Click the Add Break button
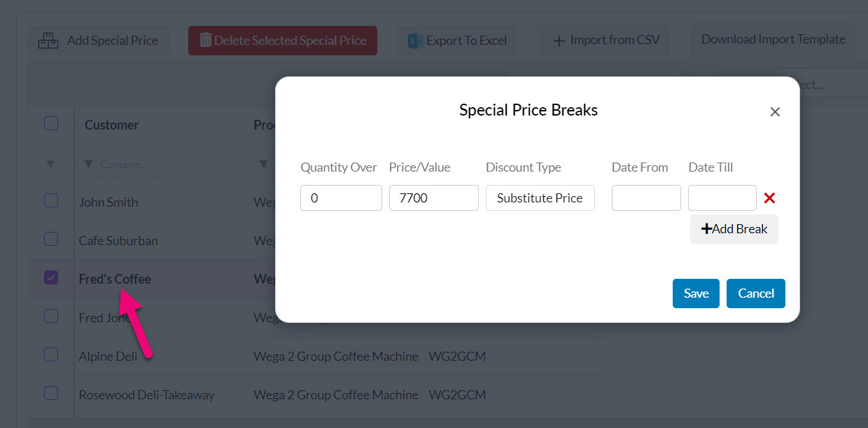Screen dimensions: 868x428 click(x=734, y=229)
